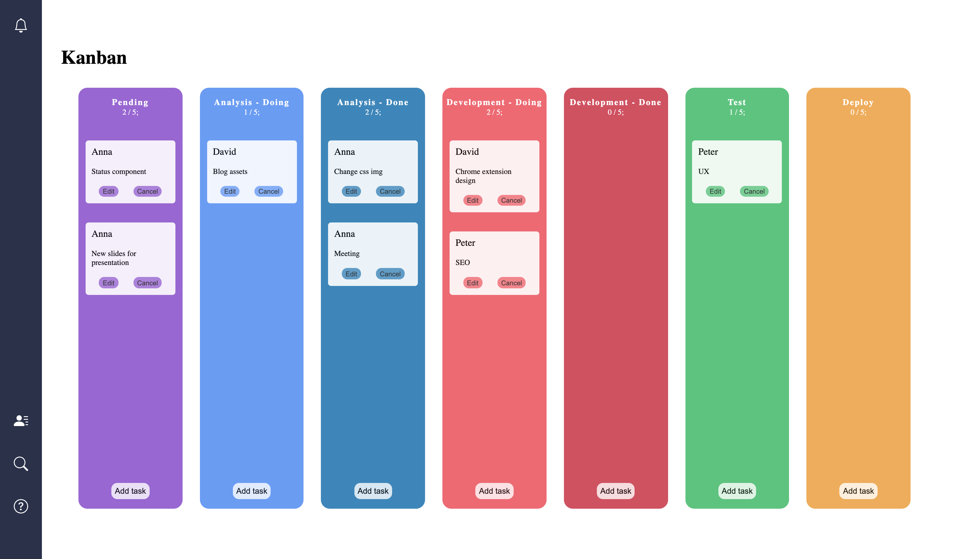Click the search magnifier icon
This screenshot has width=980, height=559.
tap(21, 463)
